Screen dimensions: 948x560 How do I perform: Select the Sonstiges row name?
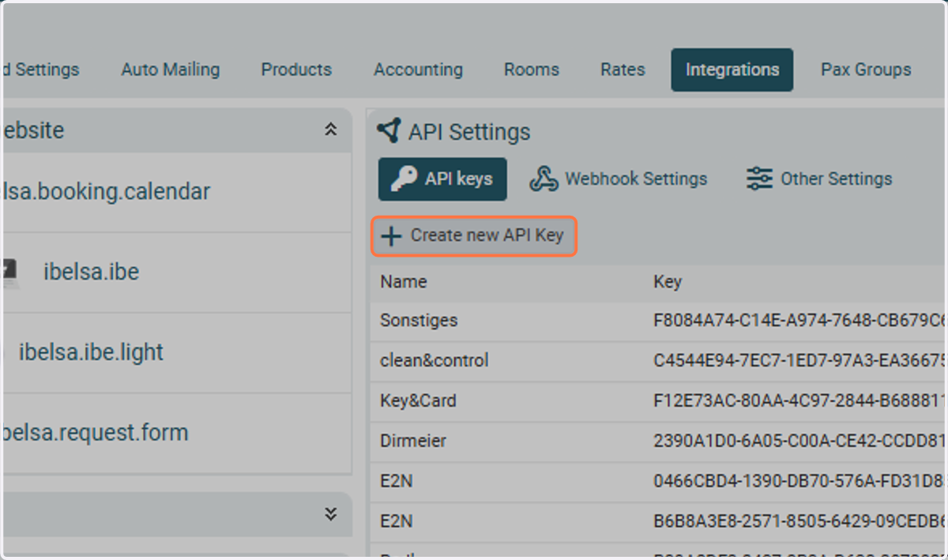click(x=419, y=321)
